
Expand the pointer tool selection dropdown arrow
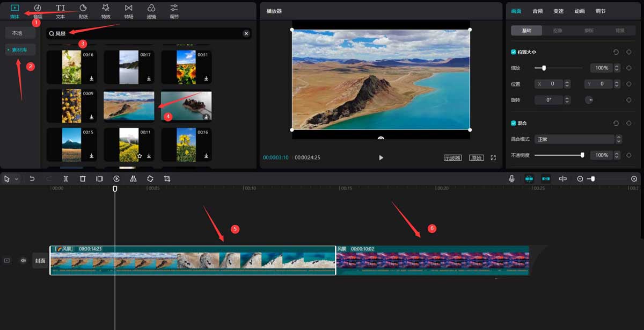(x=17, y=179)
